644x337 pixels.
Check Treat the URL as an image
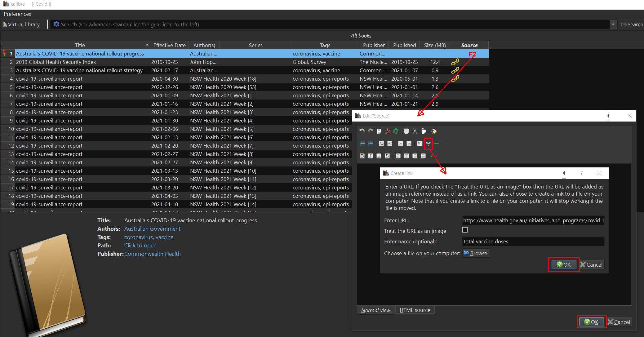(x=465, y=230)
